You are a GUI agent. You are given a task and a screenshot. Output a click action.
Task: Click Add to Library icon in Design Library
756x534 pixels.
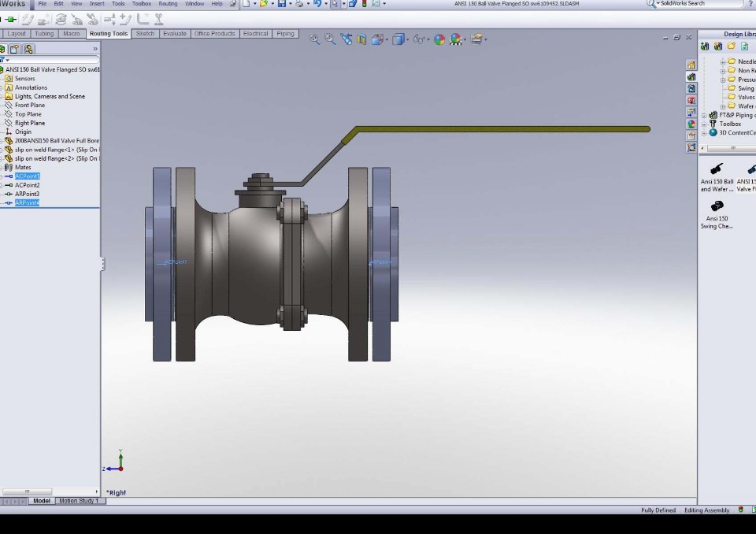pyautogui.click(x=705, y=46)
